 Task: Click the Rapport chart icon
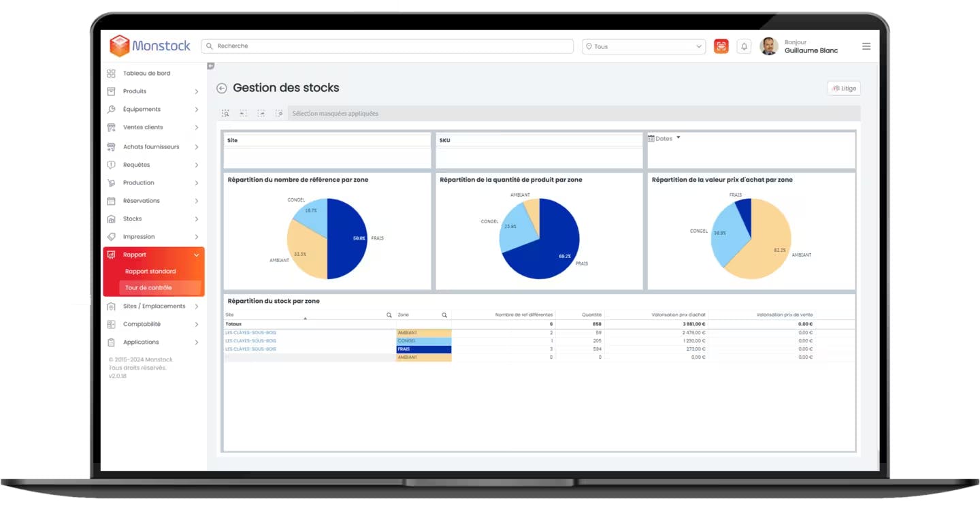(x=112, y=255)
